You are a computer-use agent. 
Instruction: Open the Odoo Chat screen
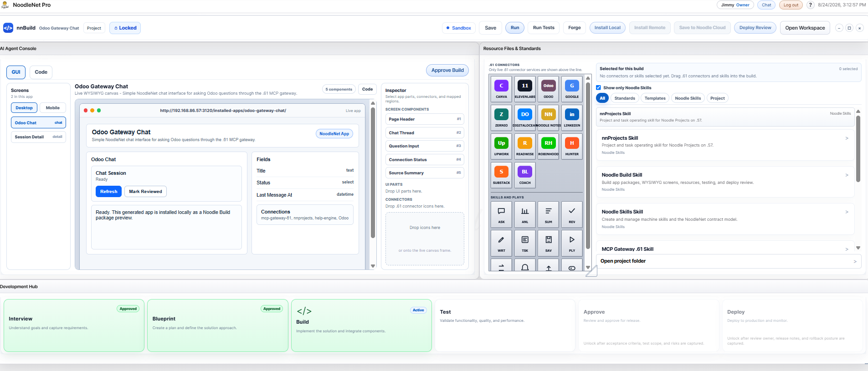tap(38, 122)
